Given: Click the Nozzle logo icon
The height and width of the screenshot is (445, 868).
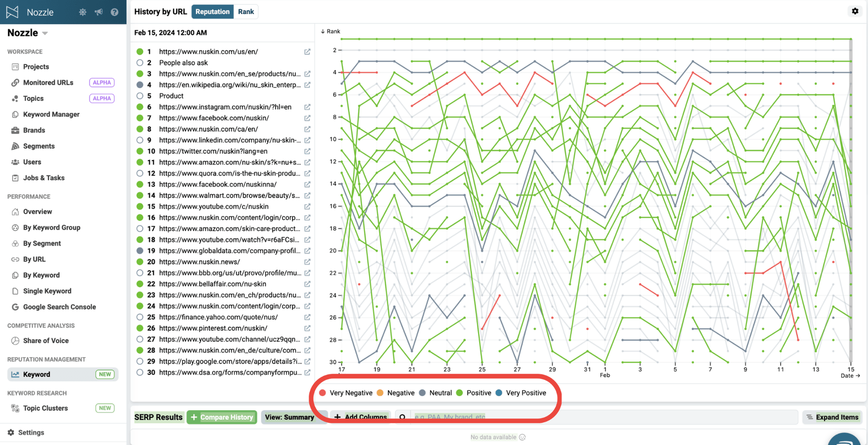Looking at the screenshot, I should pos(12,12).
